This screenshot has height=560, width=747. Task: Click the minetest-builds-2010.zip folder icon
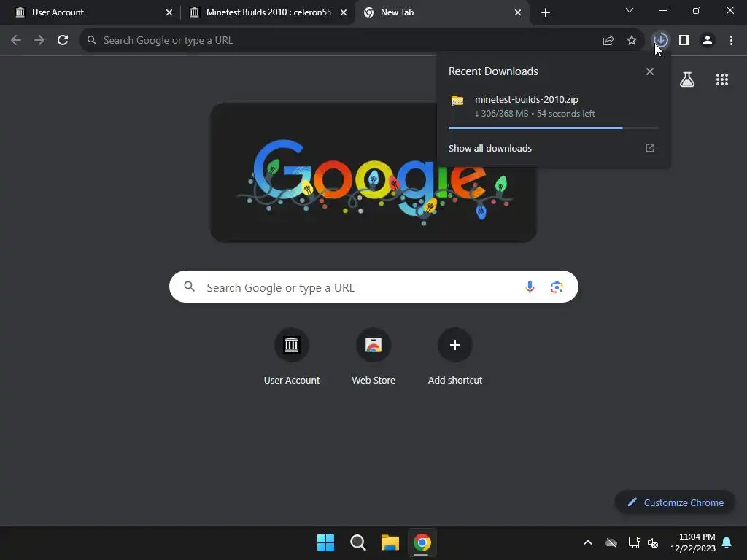pos(457,100)
